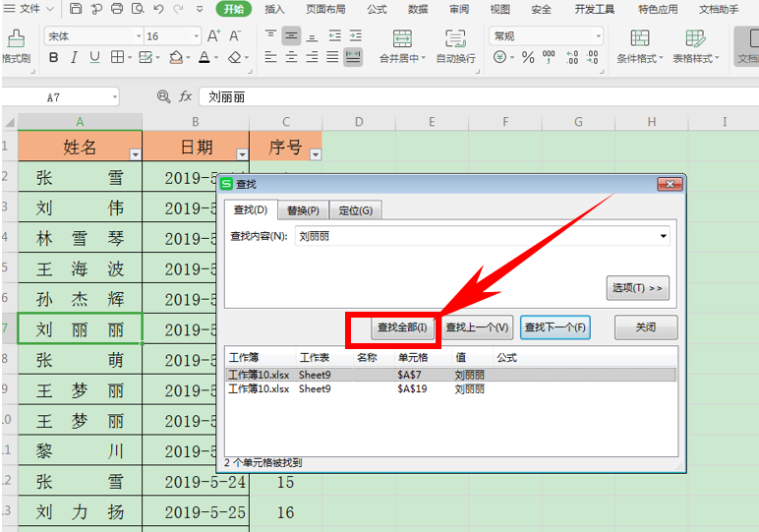Align text right horizontally
Viewport: 759px width, 532px height.
coord(313,58)
